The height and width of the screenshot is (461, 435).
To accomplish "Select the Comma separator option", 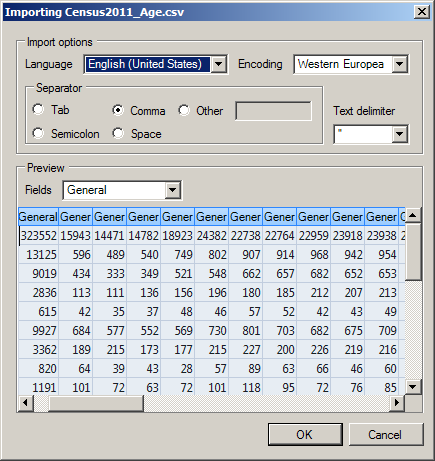I will (118, 110).
